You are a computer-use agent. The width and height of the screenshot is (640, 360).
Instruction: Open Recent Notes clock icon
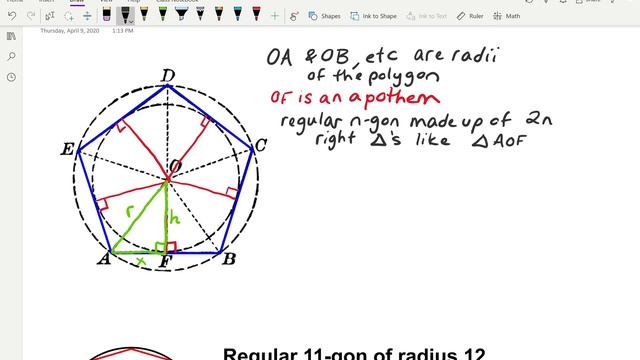11,77
